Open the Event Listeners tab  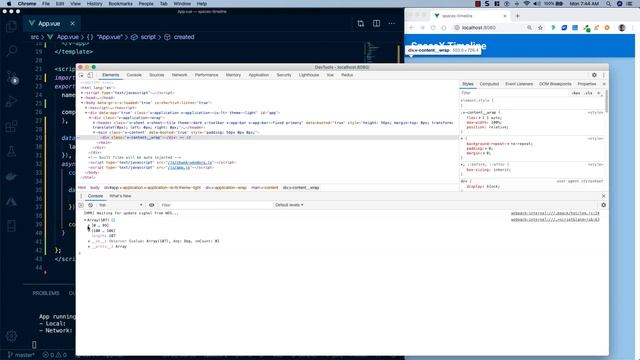pos(519,84)
